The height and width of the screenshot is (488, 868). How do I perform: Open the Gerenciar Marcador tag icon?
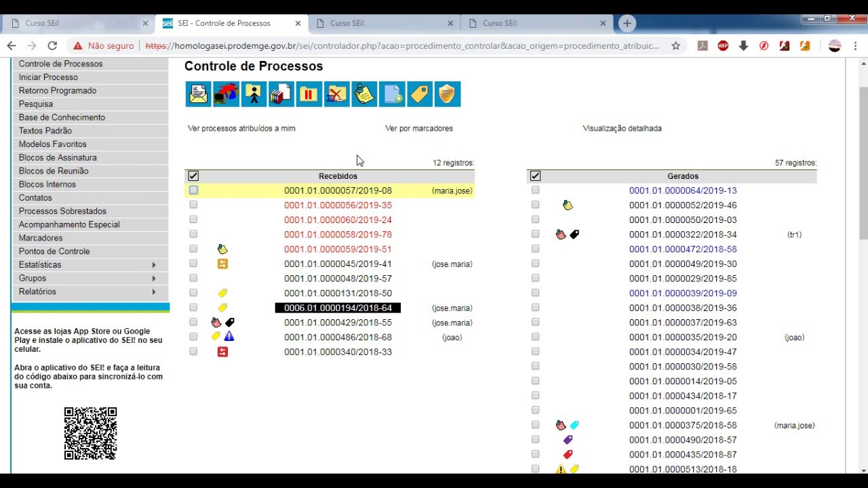pyautogui.click(x=420, y=94)
